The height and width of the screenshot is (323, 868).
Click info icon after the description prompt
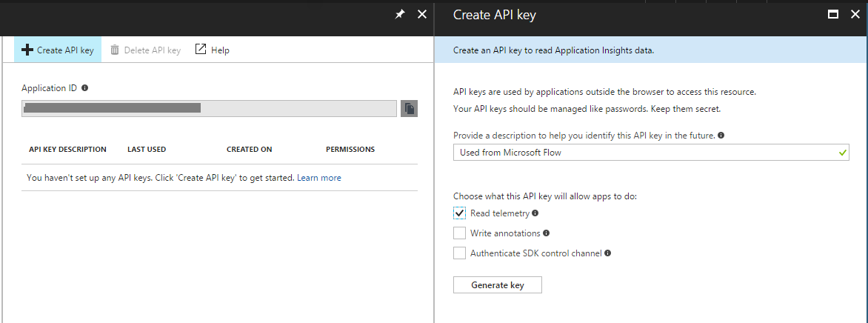click(x=721, y=136)
